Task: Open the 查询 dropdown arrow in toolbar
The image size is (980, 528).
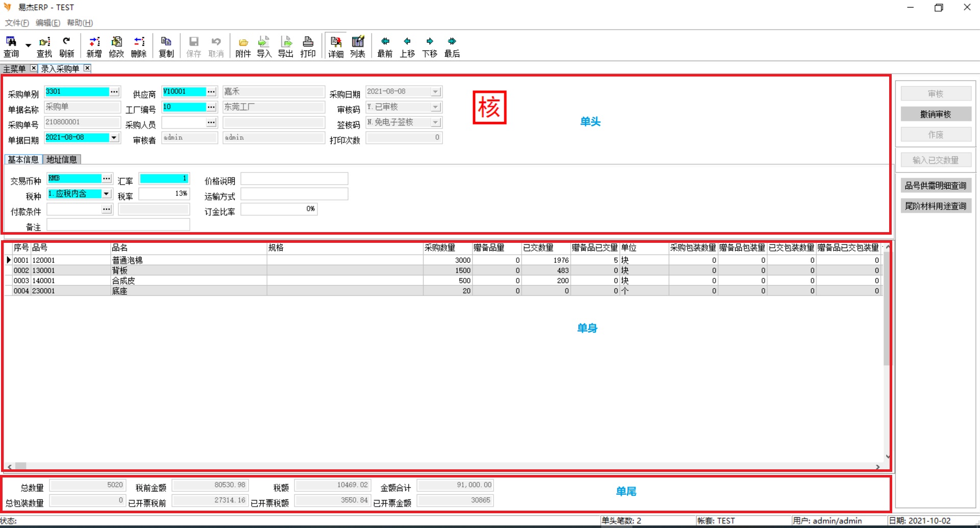Action: [x=29, y=45]
